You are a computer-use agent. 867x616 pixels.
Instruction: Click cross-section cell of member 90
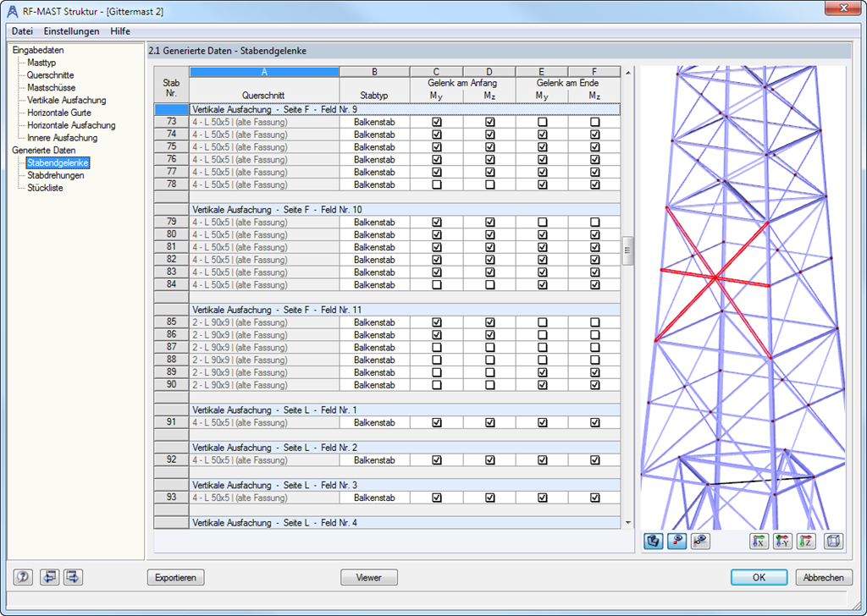coord(264,385)
